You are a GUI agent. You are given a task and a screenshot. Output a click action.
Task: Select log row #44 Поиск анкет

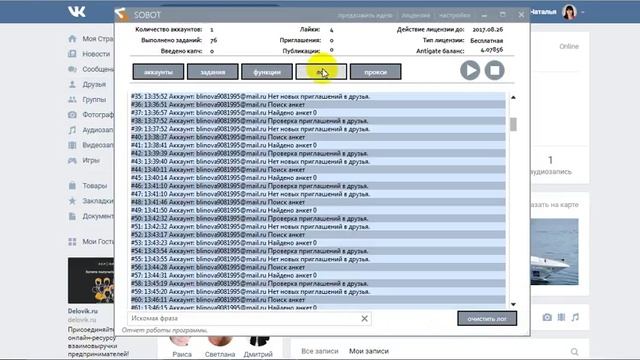pyautogui.click(x=318, y=169)
